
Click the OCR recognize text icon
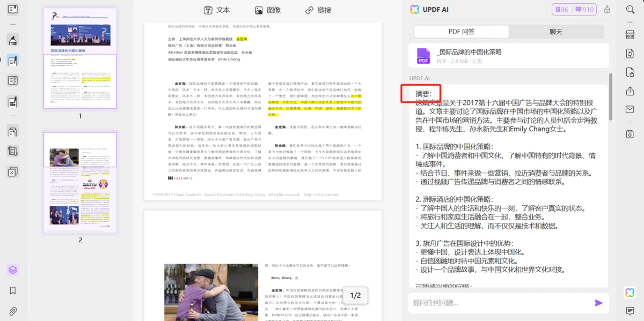(630, 34)
